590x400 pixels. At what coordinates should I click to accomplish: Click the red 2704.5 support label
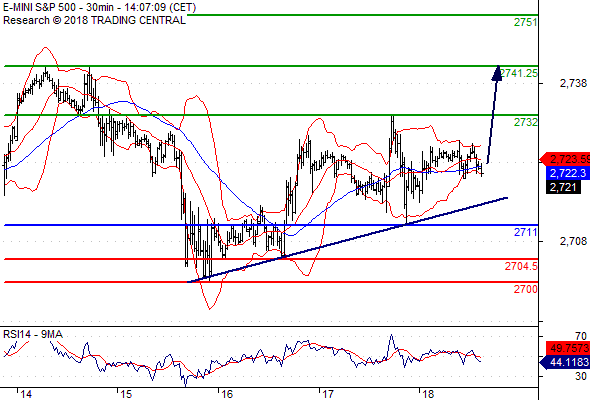pyautogui.click(x=521, y=266)
